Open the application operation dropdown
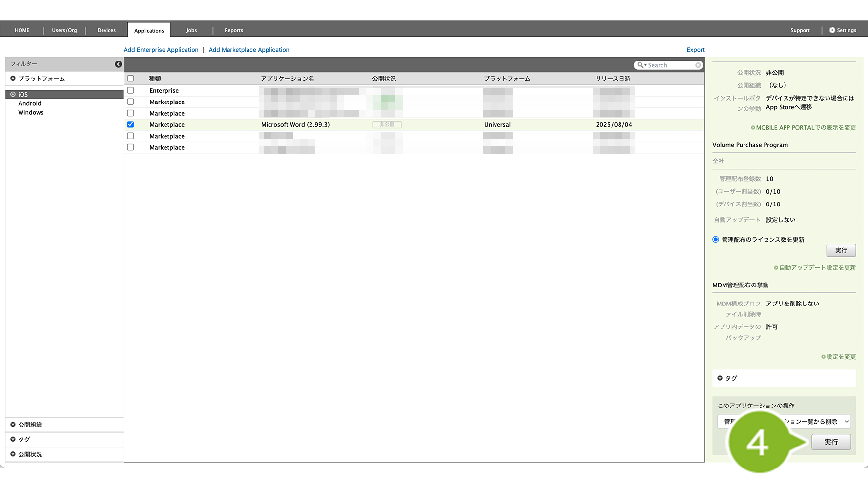868x488 pixels. (784, 422)
